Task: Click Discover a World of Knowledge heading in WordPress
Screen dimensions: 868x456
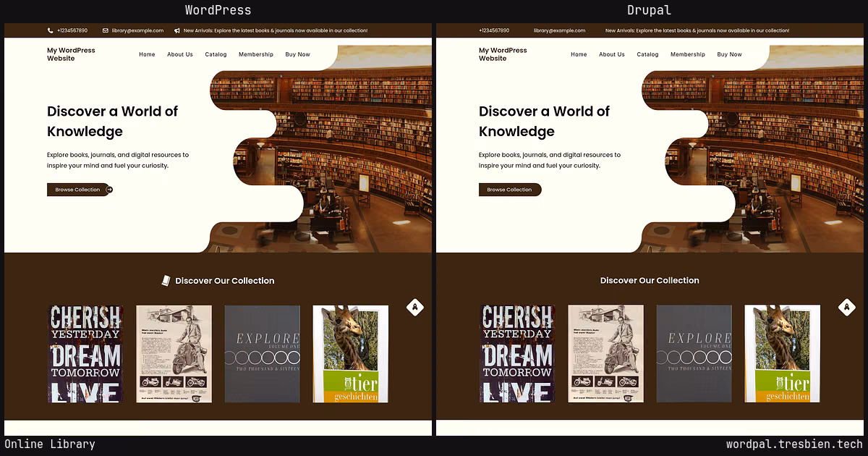Action: pyautogui.click(x=112, y=121)
